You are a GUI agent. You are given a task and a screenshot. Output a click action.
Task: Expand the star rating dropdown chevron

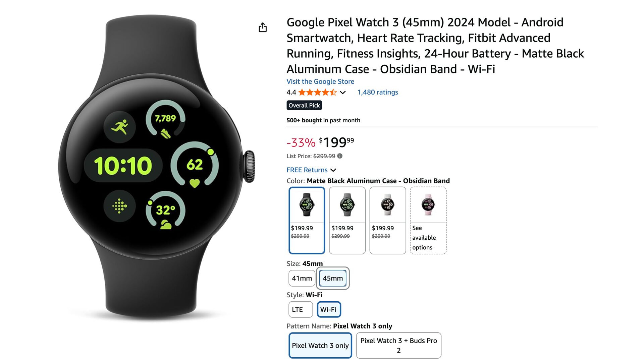pos(343,93)
